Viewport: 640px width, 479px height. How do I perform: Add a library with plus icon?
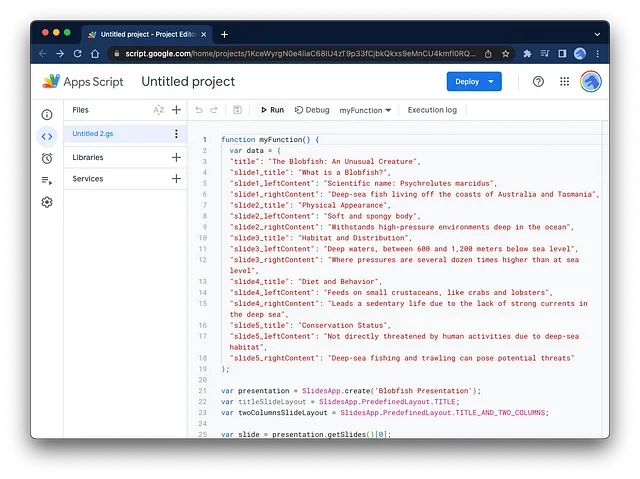[x=176, y=157]
